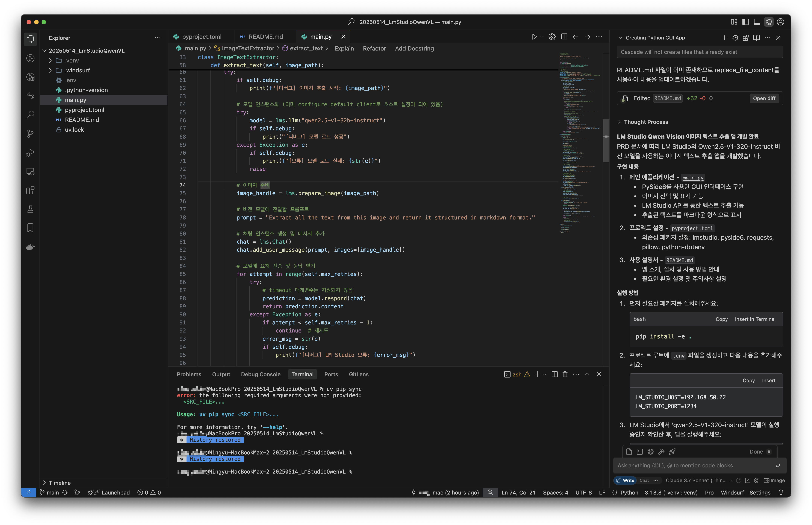Start new Cascade conversation plus icon
This screenshot has width=812, height=525.
tap(724, 38)
